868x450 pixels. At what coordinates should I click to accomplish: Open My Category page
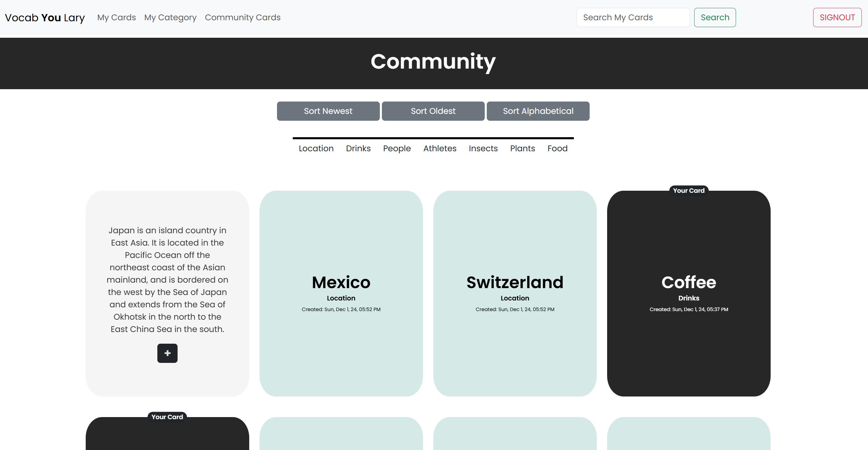tap(170, 17)
